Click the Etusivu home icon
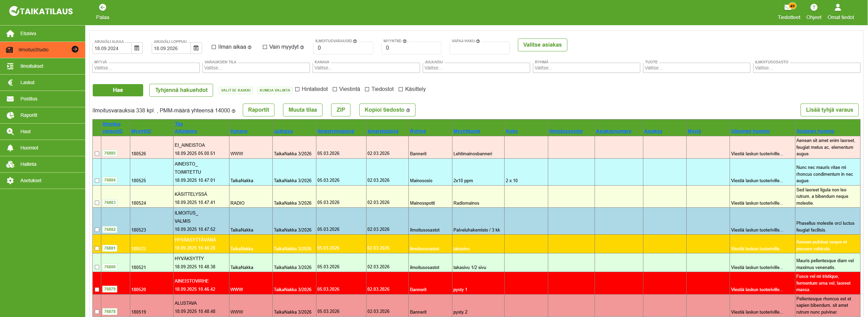Screen dimensions: 868x317 pyautogui.click(x=11, y=34)
